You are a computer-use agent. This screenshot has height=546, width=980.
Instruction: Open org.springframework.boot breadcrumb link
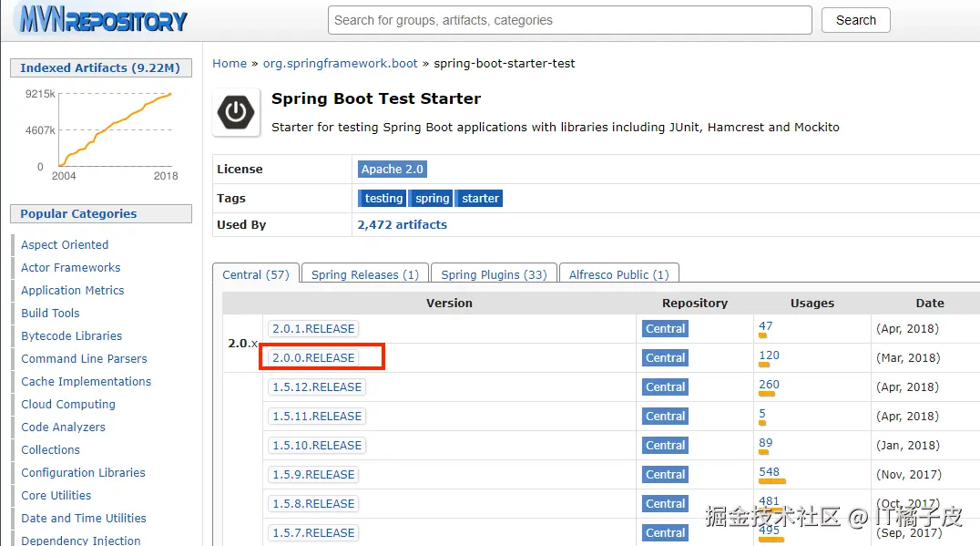click(340, 63)
